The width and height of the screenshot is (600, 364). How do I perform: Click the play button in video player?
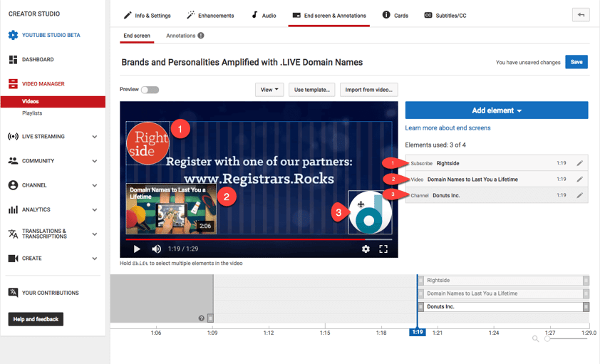[137, 249]
